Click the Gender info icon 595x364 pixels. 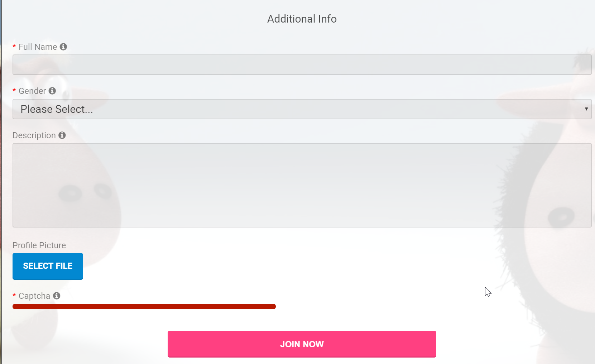[x=52, y=91]
